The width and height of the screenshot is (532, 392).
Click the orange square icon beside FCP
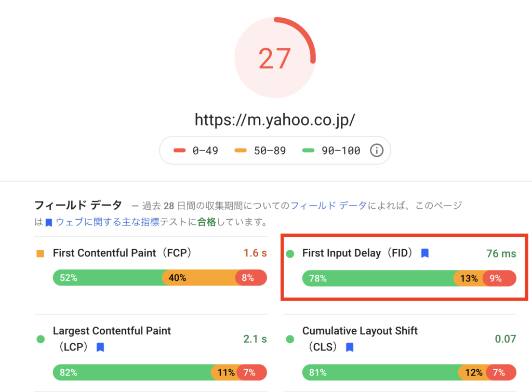(41, 254)
